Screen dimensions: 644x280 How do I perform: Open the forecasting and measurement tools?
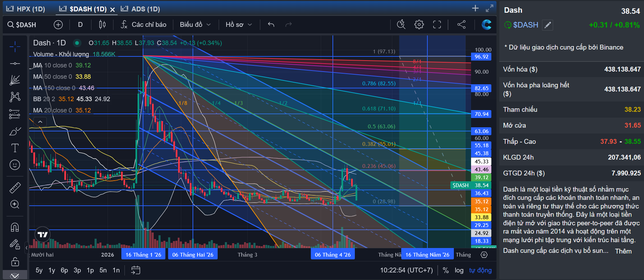15,114
